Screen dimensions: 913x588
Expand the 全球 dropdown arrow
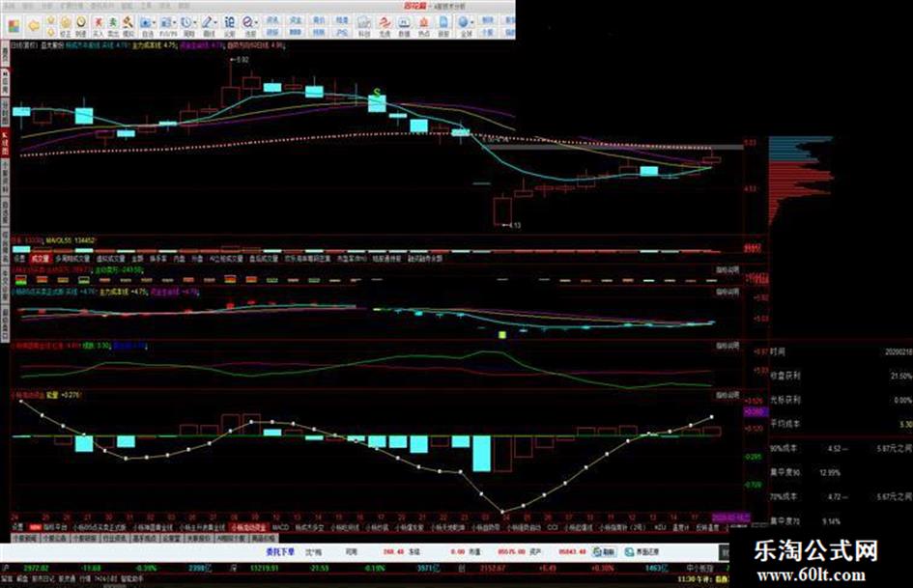point(474,23)
